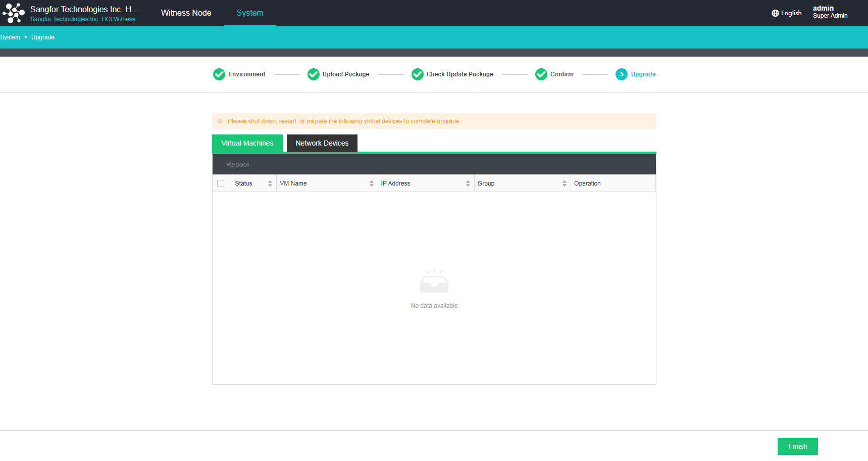
Task: Click the Confirm step checkmark icon
Action: pos(541,74)
